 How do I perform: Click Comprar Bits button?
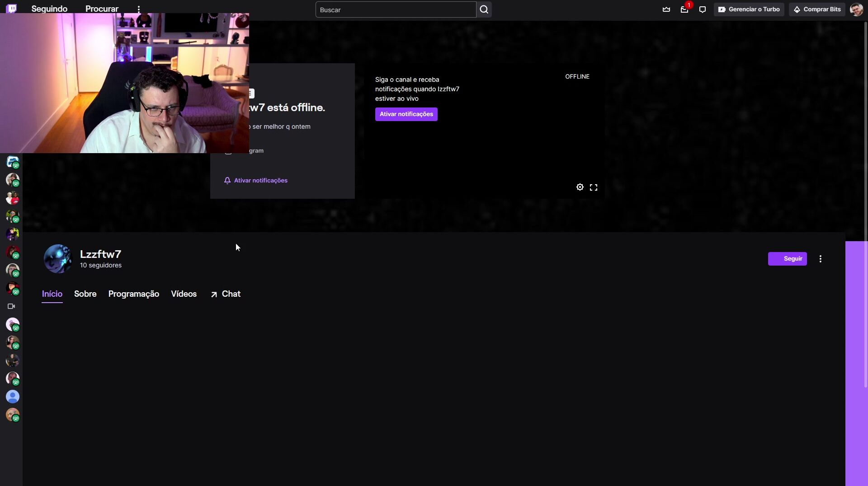(817, 9)
